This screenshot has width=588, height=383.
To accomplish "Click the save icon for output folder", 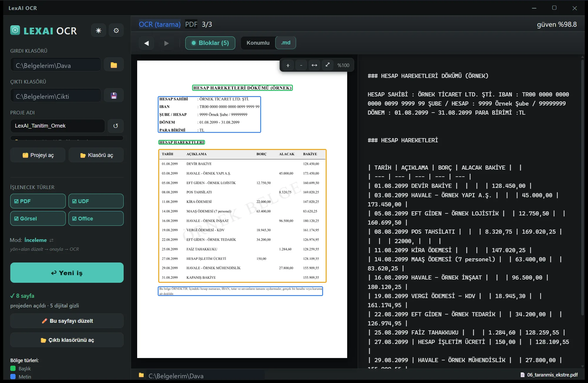I will [x=114, y=96].
